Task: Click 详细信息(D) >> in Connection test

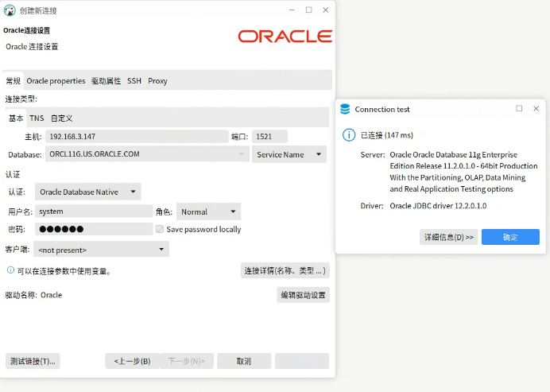Action: coord(448,237)
